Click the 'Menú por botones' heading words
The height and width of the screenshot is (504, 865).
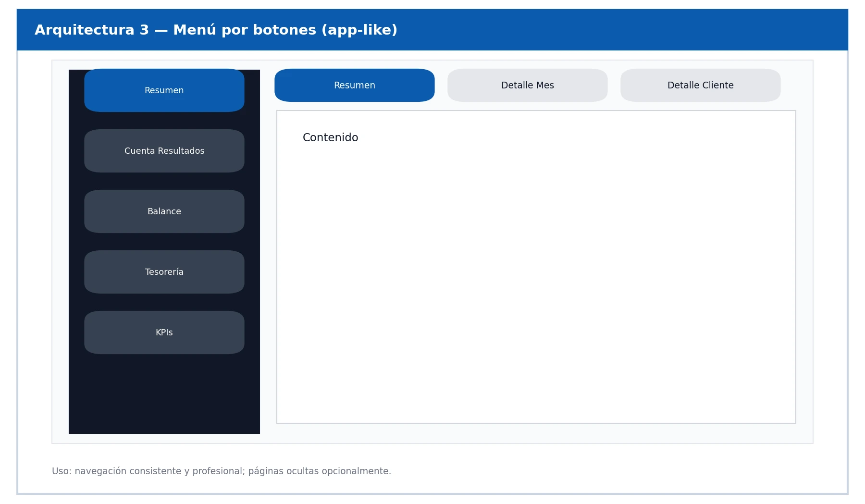pyautogui.click(x=245, y=30)
